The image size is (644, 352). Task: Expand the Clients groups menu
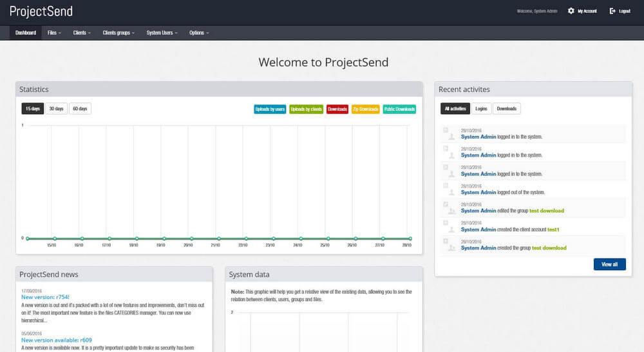point(118,33)
